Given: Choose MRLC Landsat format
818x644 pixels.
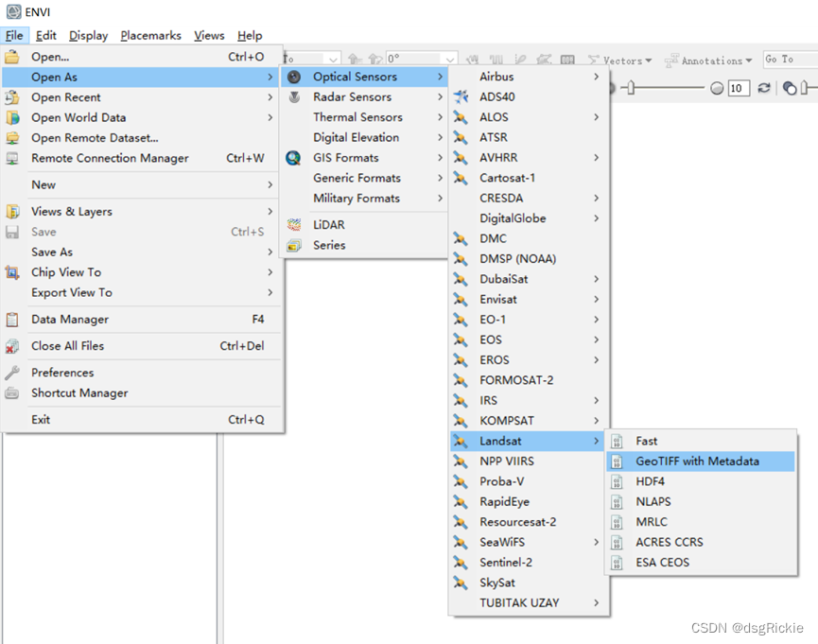Looking at the screenshot, I should pyautogui.click(x=700, y=522).
